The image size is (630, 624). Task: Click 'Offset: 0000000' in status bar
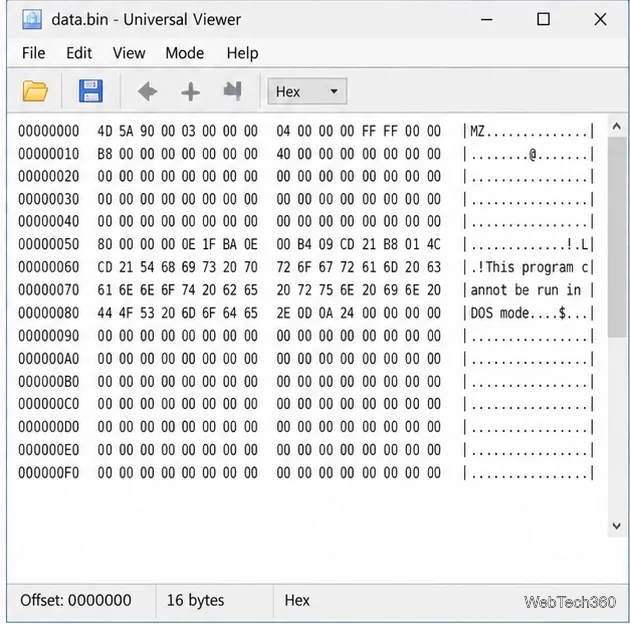pyautogui.click(x=76, y=600)
